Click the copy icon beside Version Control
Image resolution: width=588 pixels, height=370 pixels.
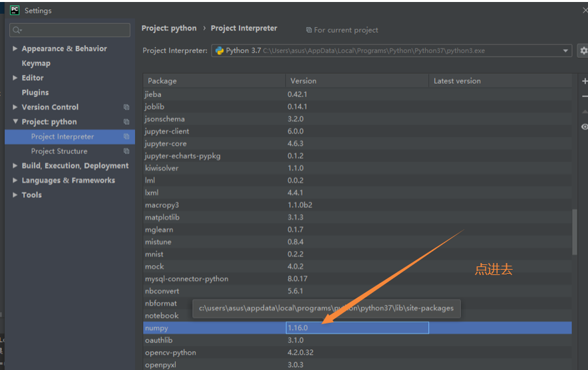tap(126, 107)
